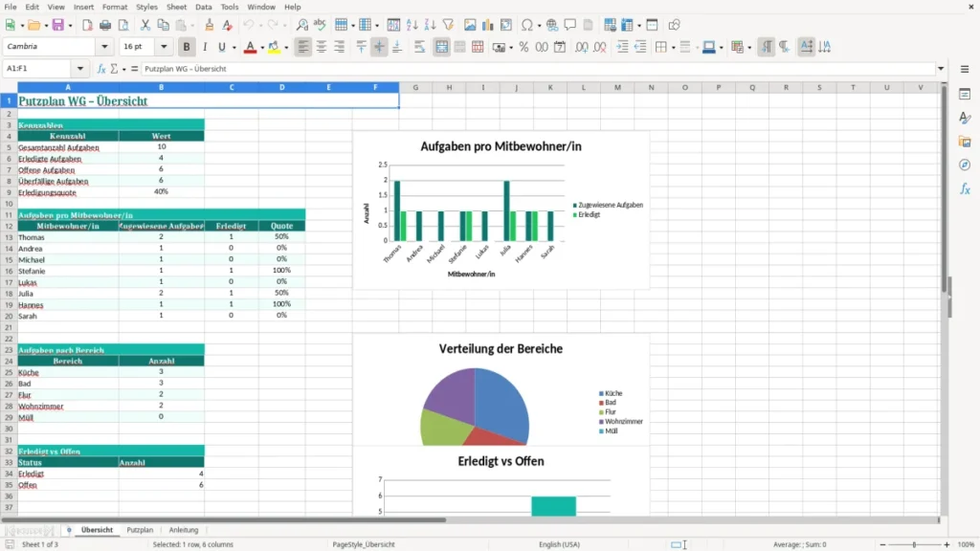
Task: Toggle horizontal center alignment
Action: coord(322,47)
